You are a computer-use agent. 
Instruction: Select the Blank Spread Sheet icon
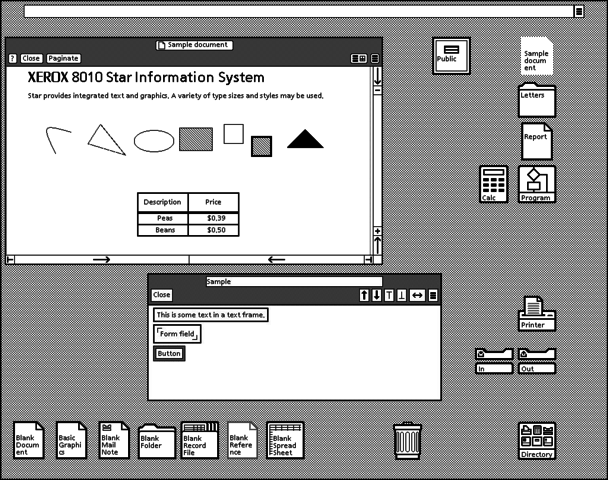click(x=285, y=440)
